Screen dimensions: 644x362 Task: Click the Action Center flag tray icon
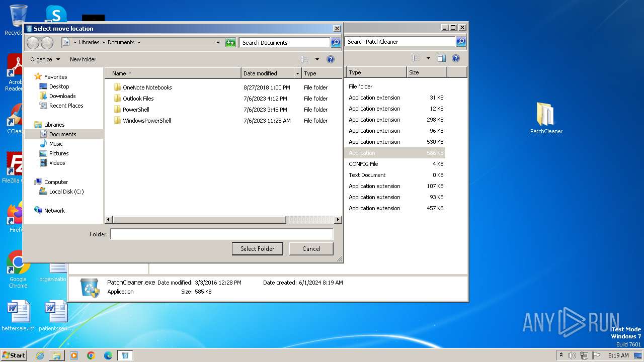coord(596,355)
